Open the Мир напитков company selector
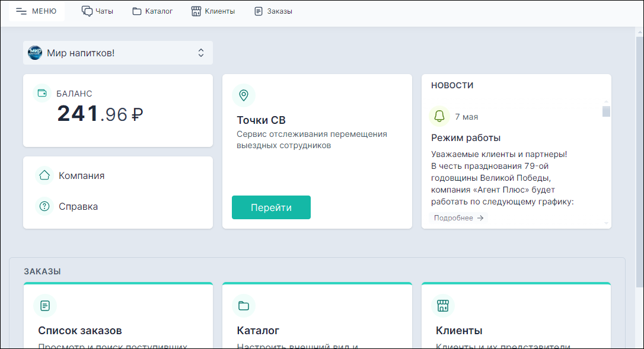644x349 pixels. click(117, 53)
